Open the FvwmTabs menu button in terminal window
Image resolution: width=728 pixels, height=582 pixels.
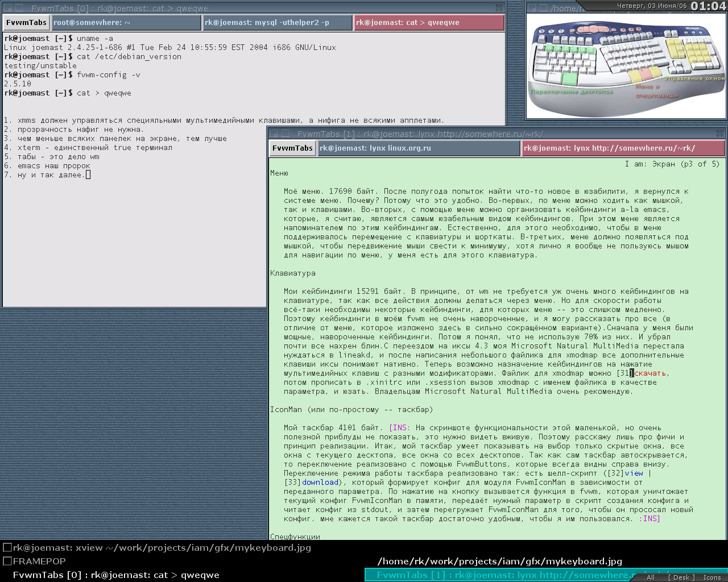pyautogui.click(x=26, y=23)
